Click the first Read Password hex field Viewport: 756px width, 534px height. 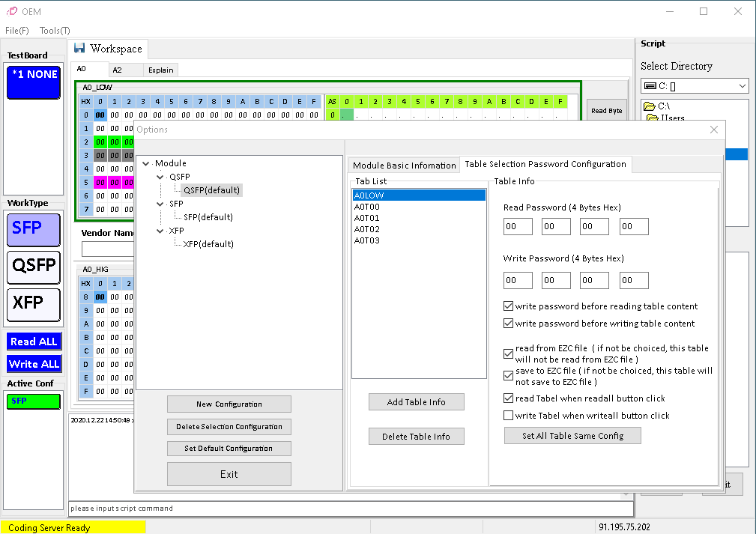[518, 227]
